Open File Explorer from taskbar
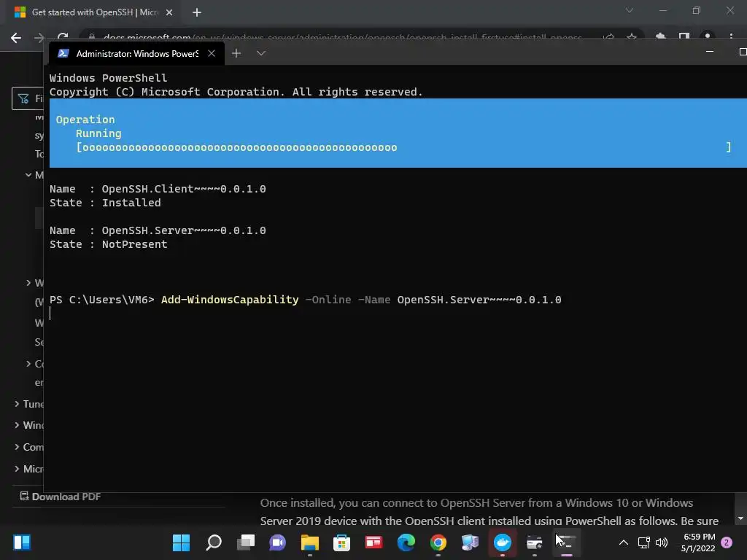Viewport: 747px width, 560px height. [309, 542]
